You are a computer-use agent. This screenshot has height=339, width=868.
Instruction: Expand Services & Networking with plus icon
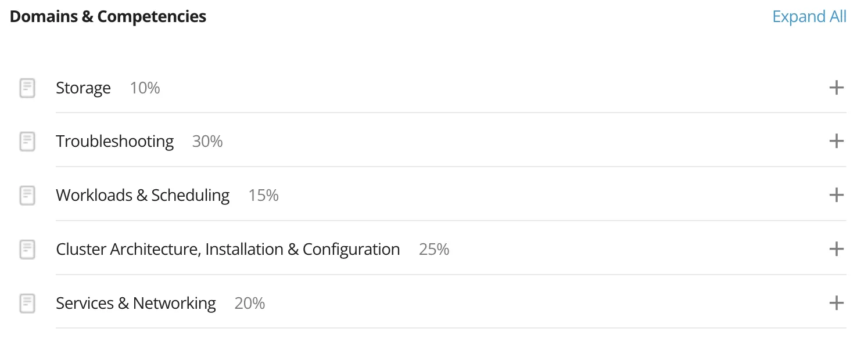[x=836, y=302]
